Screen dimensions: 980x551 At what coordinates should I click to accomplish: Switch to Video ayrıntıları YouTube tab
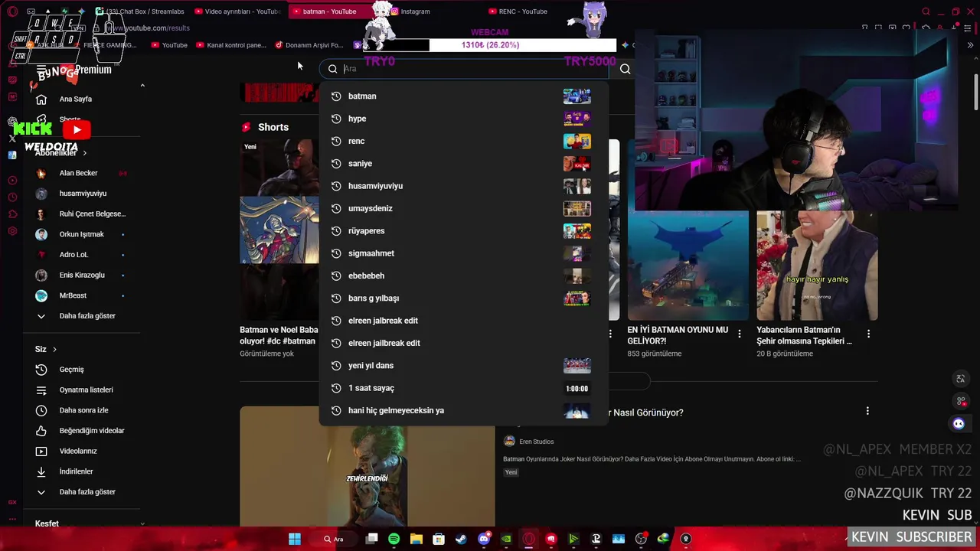[238, 11]
